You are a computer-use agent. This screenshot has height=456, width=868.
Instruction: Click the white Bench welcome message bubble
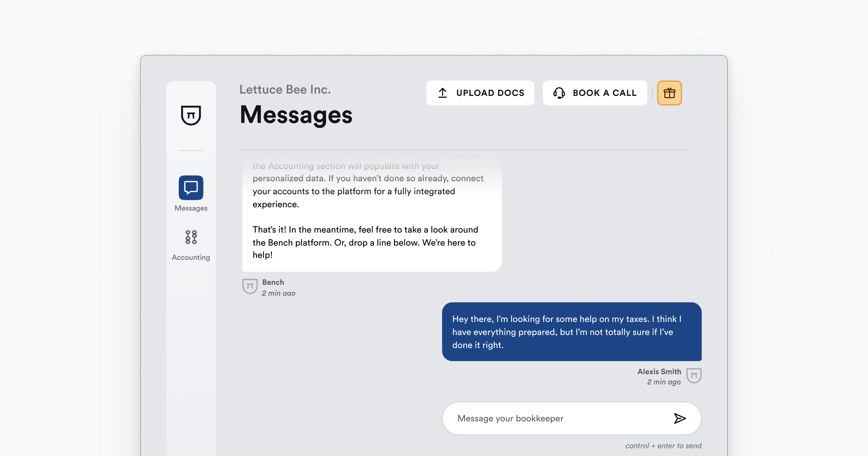click(x=372, y=217)
